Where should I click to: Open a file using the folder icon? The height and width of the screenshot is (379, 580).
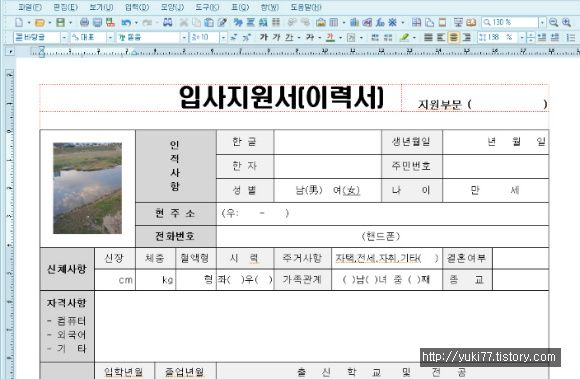pyautogui.click(x=40, y=23)
